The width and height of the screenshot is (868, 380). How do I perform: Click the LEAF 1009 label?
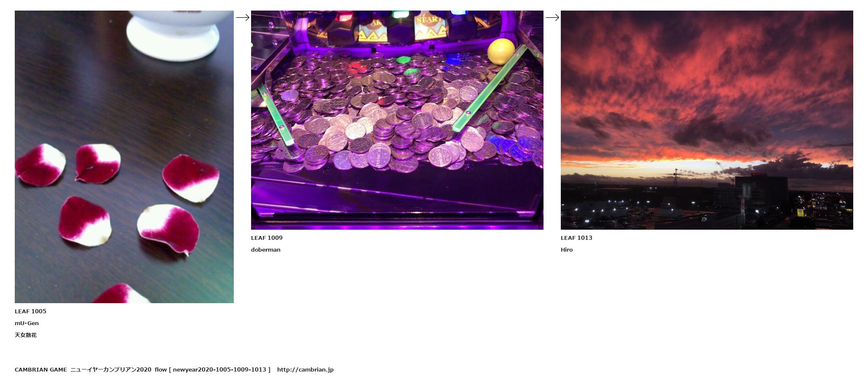267,238
